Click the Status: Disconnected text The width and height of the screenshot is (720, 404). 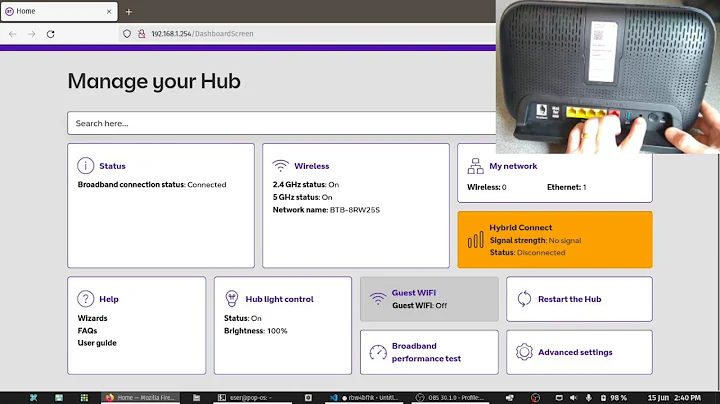coord(528,252)
